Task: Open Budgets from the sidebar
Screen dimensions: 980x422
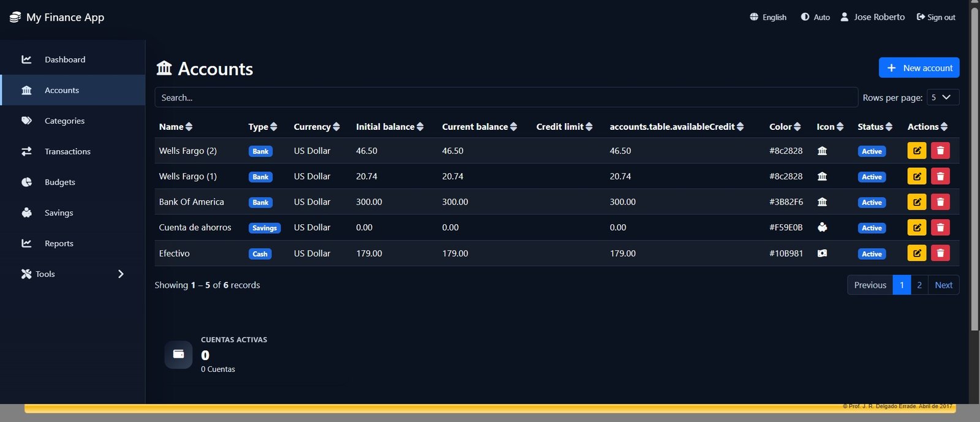Action: pyautogui.click(x=73, y=182)
